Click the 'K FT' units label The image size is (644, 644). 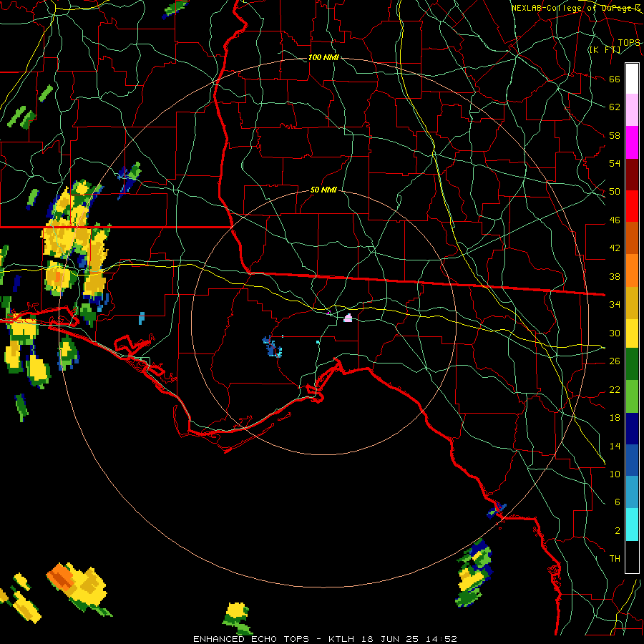(x=605, y=50)
